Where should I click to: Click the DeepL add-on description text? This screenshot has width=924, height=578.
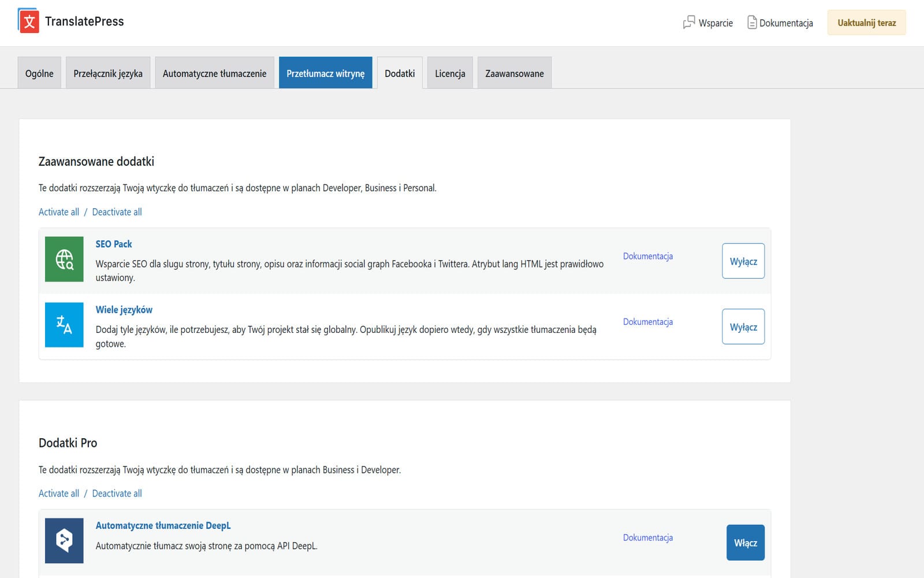pyautogui.click(x=207, y=546)
